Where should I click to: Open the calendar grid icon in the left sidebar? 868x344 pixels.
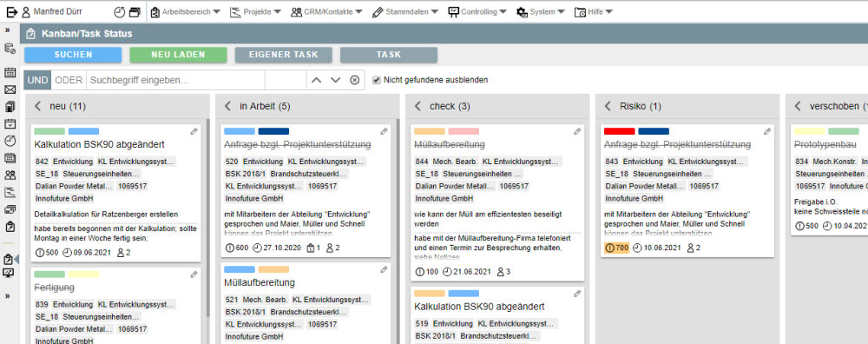pos(10,73)
